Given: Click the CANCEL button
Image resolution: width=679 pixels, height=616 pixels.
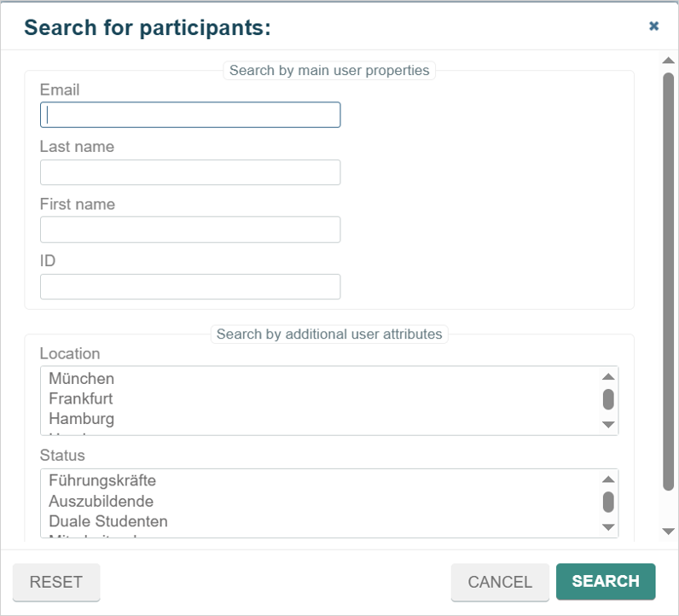Looking at the screenshot, I should click(500, 582).
